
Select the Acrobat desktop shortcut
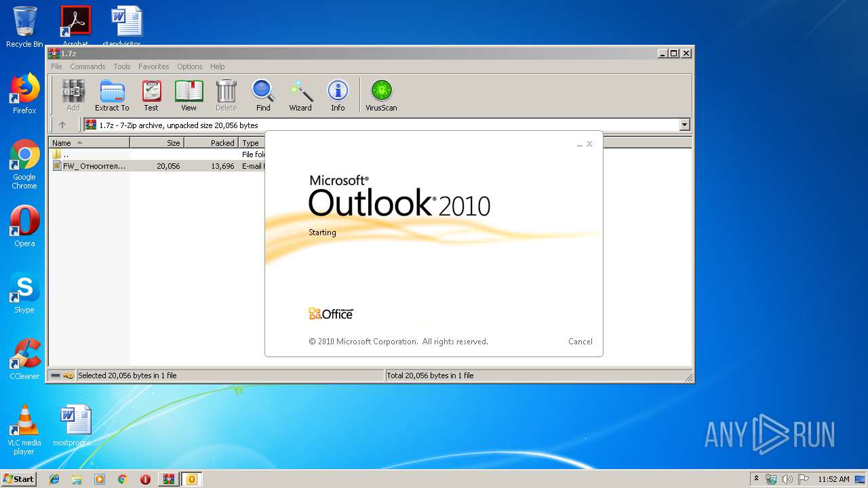[75, 26]
